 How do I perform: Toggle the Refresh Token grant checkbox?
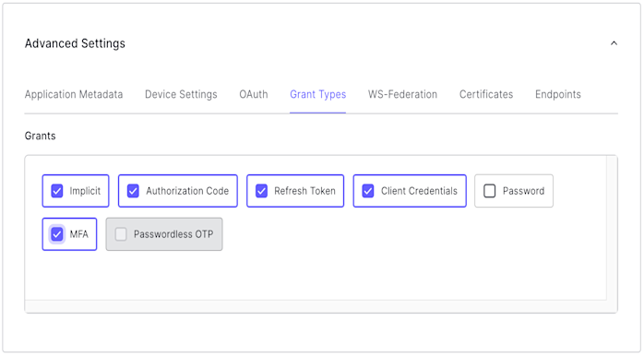(x=262, y=191)
